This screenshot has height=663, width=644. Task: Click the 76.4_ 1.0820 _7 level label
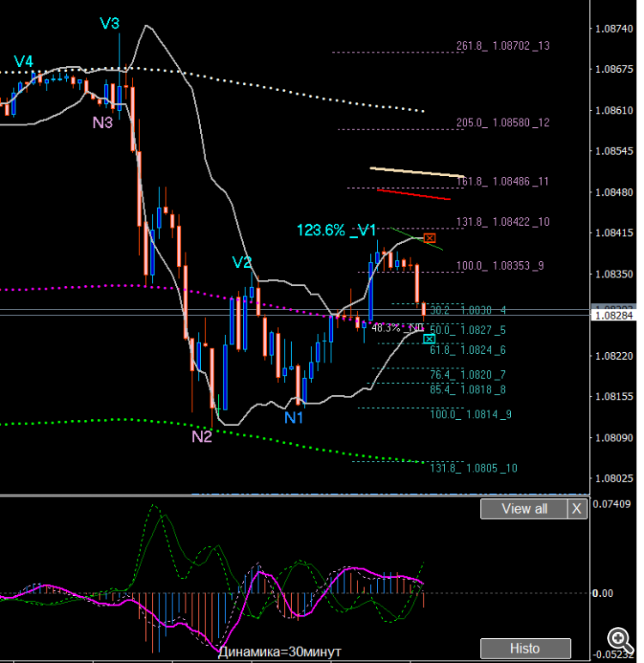pyautogui.click(x=468, y=374)
